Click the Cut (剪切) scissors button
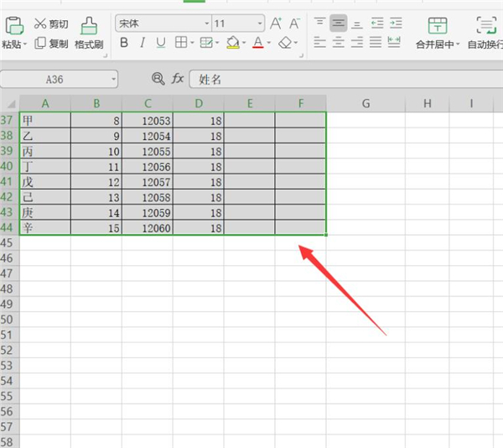 [51, 23]
